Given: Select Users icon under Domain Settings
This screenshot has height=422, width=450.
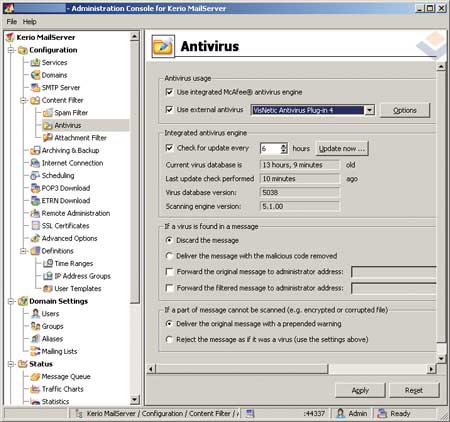Looking at the screenshot, I should [35, 314].
